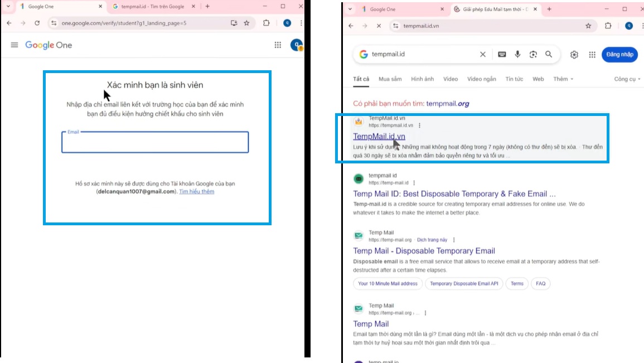Viewport: 644px width, 363px height.
Task: Open Extensions in the left Chrome window
Action: click(266, 23)
